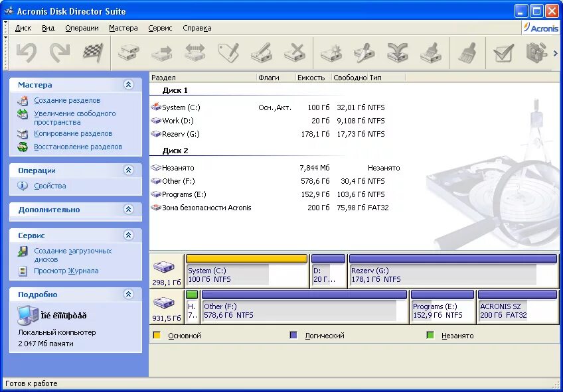Open the Вид menu
This screenshot has height=392, width=563.
click(48, 28)
